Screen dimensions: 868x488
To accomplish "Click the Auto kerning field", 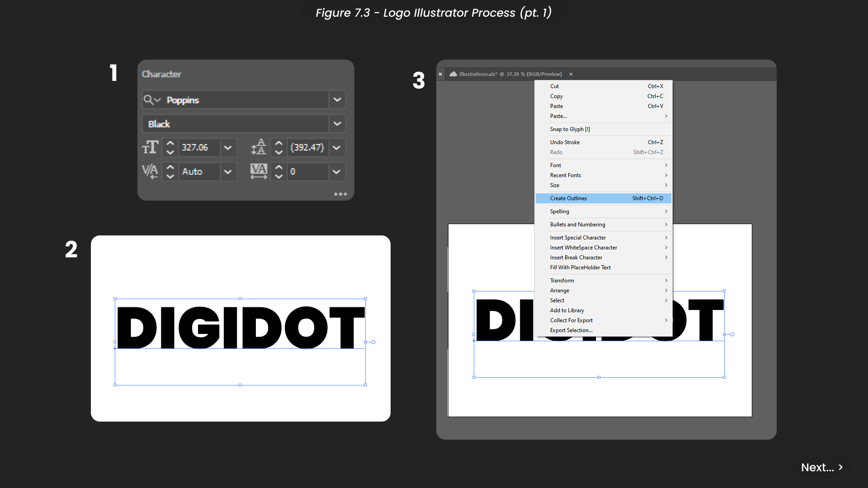I will pos(199,171).
